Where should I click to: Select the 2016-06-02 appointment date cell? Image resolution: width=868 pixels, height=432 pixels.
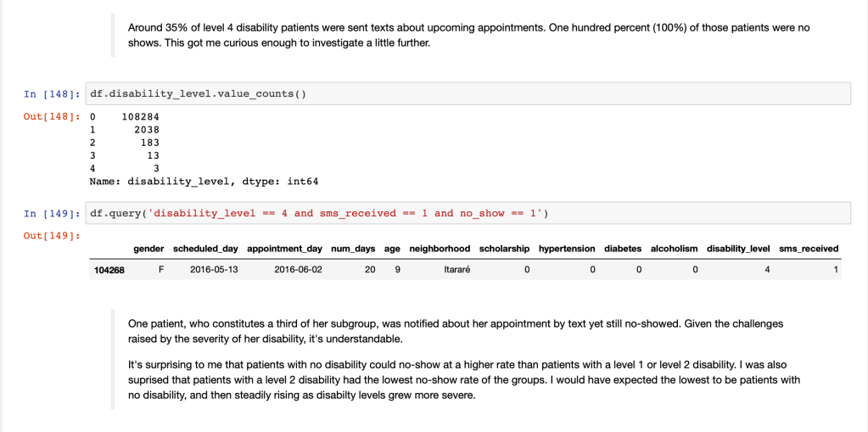point(298,270)
